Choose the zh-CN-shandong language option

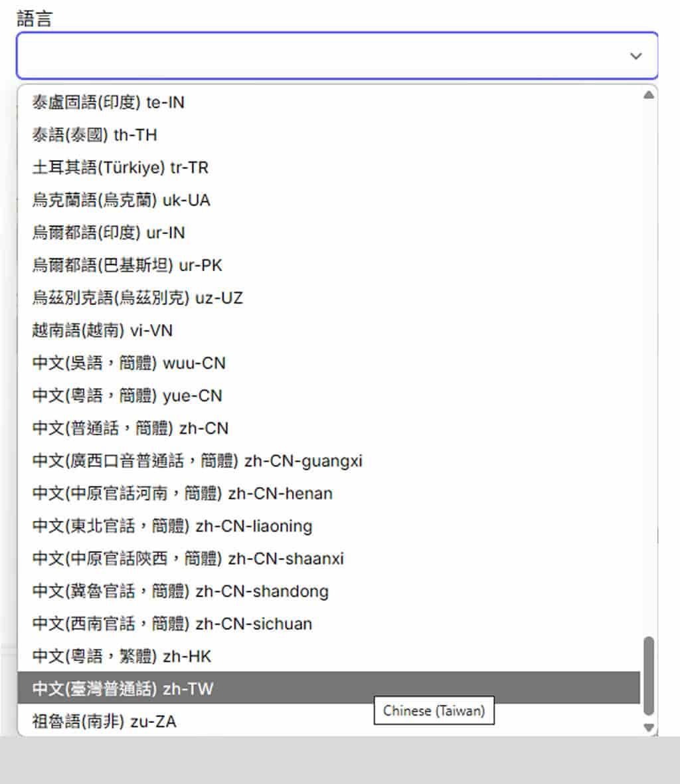[329, 591]
